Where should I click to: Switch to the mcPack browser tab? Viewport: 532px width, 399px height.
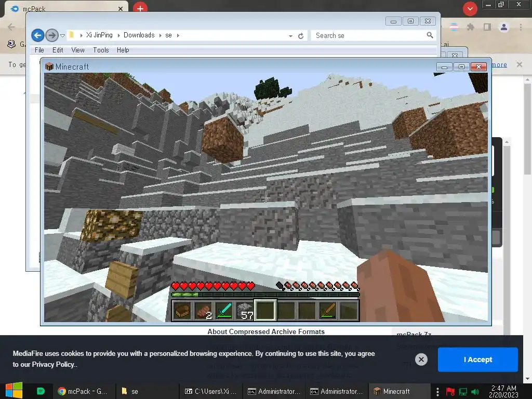pos(66,9)
